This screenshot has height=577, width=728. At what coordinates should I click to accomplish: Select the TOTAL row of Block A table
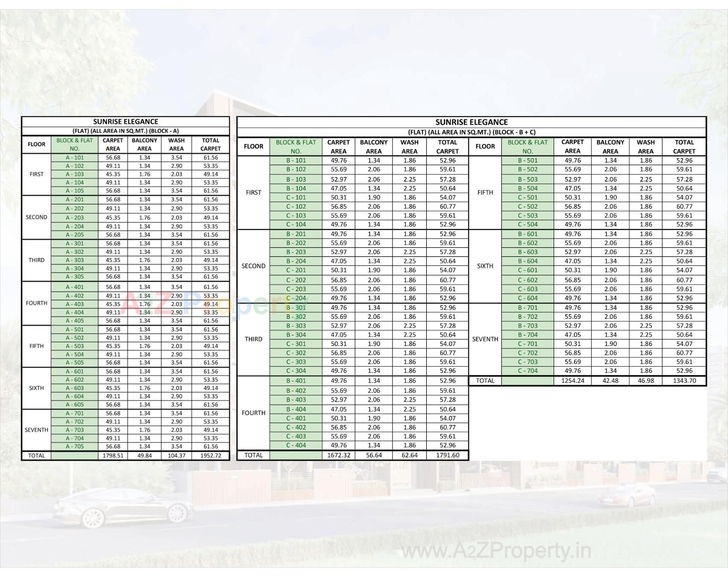point(36,455)
